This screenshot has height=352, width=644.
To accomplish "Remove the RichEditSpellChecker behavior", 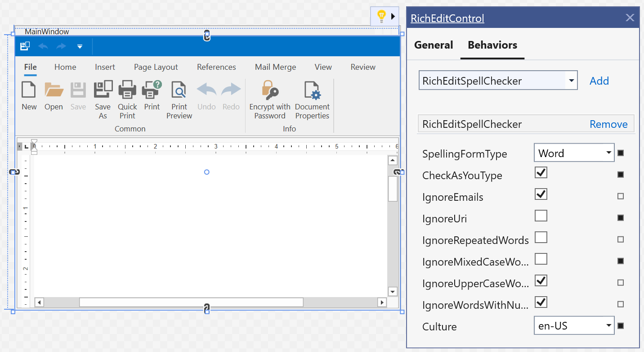I will pos(608,124).
